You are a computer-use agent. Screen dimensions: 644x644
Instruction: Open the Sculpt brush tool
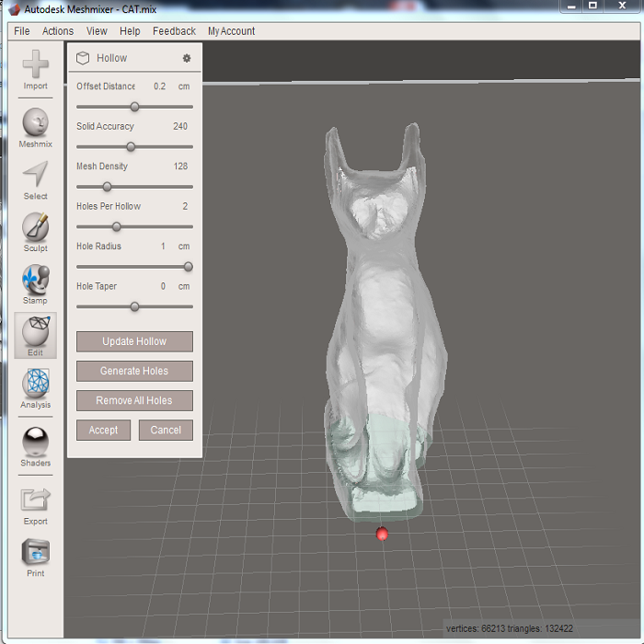coord(35,232)
